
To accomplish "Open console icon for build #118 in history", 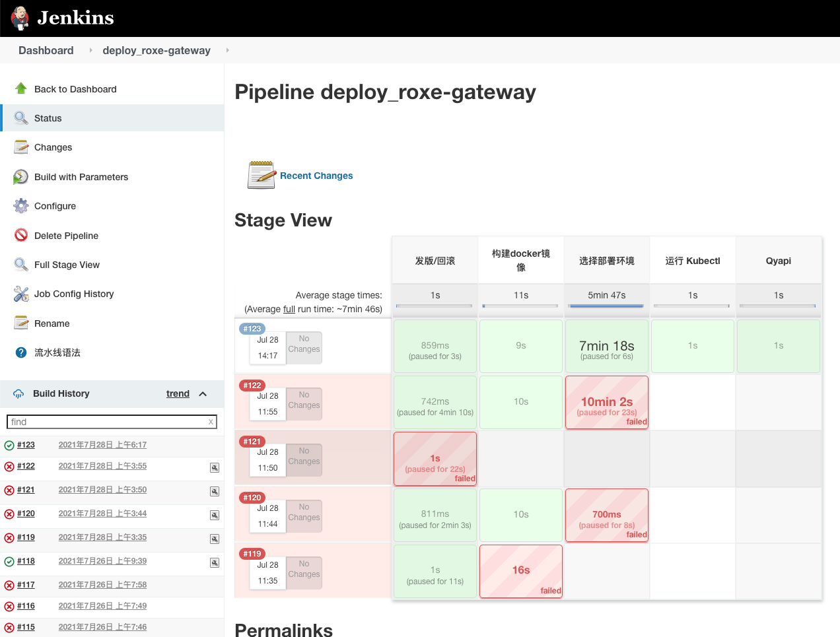I will click(215, 562).
